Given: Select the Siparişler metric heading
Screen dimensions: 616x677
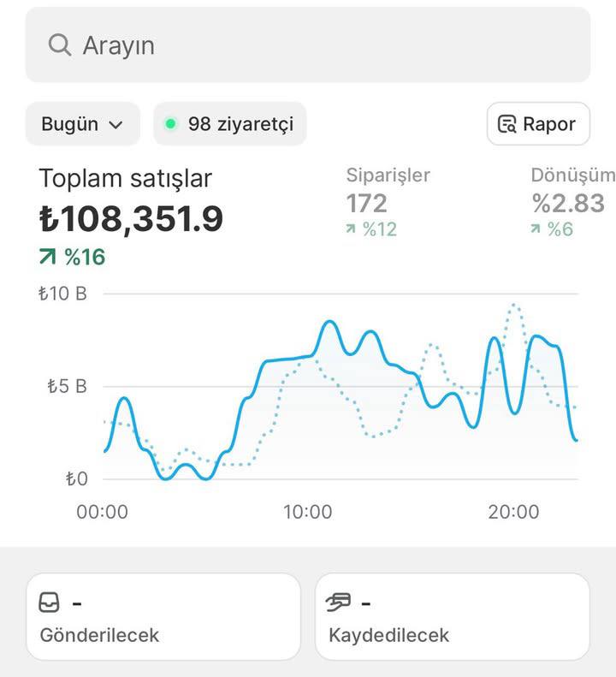Looking at the screenshot, I should coord(388,175).
